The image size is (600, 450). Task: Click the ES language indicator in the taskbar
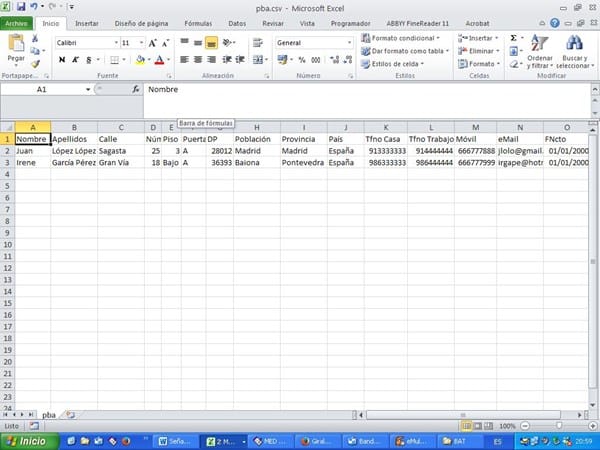(x=497, y=441)
